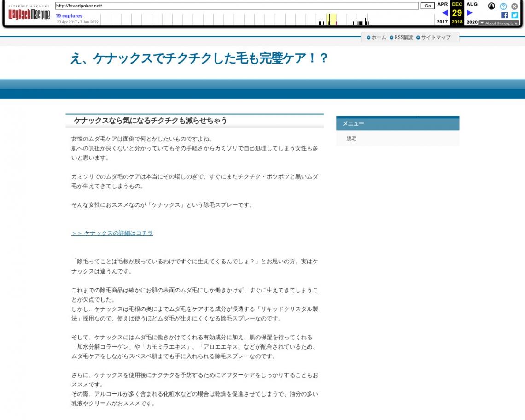
Task: Click the date range '23 Apr 2017 - 7 Jan 2022'
Action: coord(78,22)
